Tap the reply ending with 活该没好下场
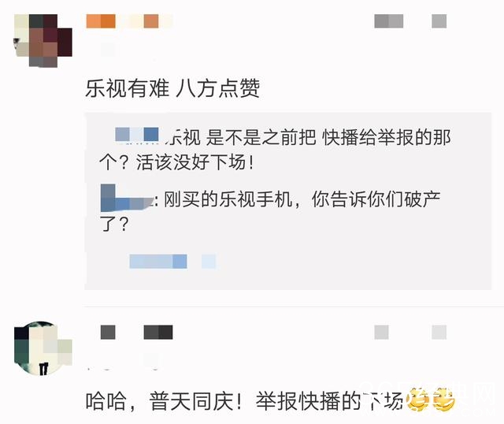504x424 pixels. coord(275,149)
